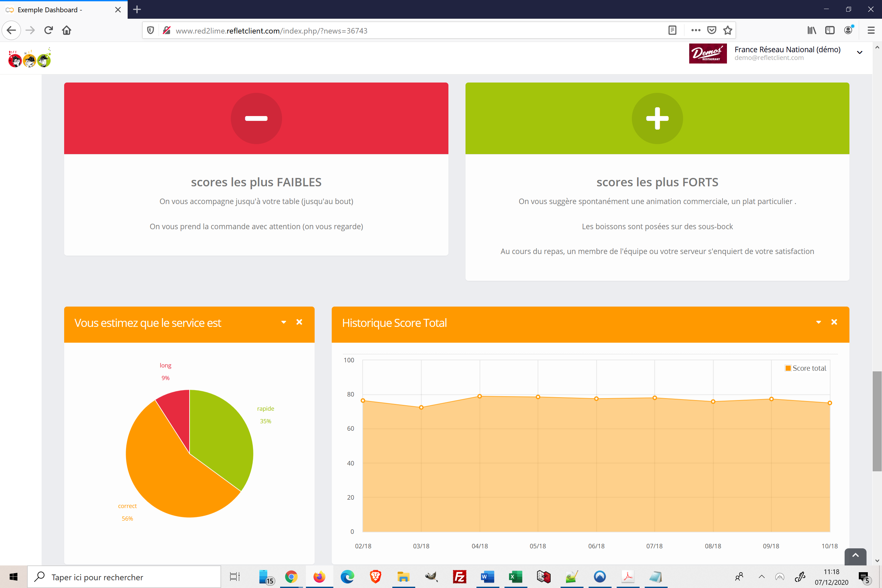Collapse the Historique Score Total panel caret

pyautogui.click(x=818, y=322)
